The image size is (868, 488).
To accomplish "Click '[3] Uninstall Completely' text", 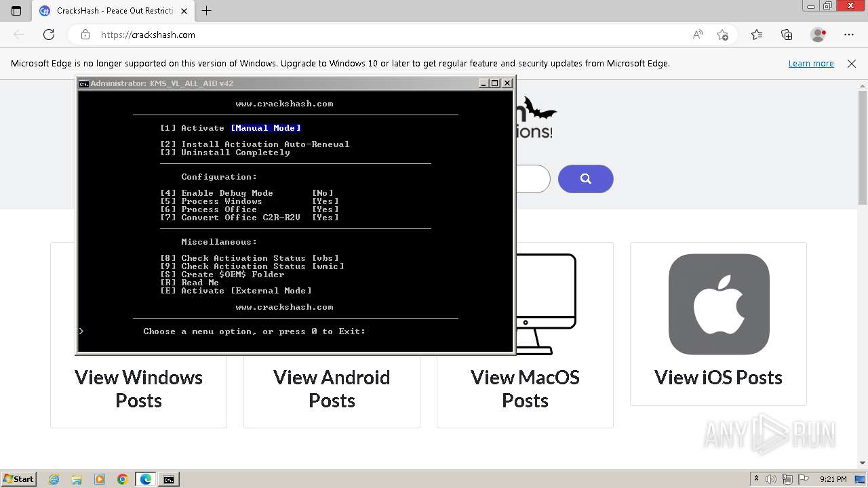I will click(x=225, y=152).
